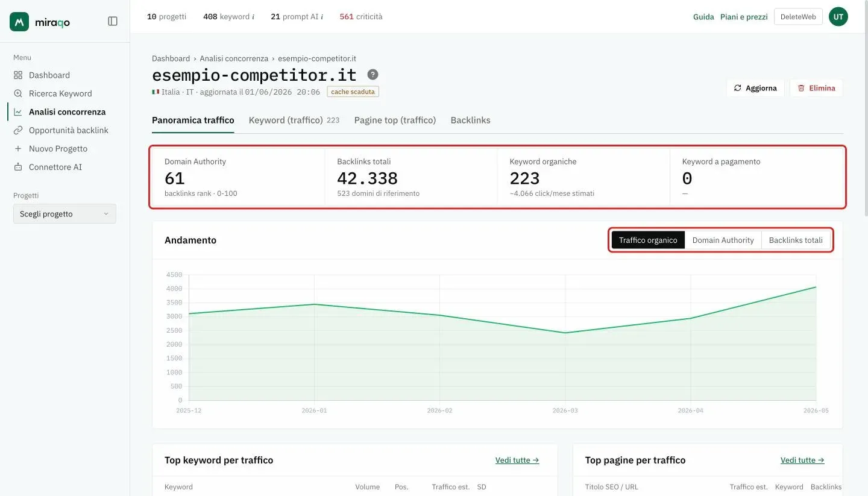Click Vedi tutte in Top keyword per traffico
This screenshot has width=868, height=496.
[x=517, y=460]
